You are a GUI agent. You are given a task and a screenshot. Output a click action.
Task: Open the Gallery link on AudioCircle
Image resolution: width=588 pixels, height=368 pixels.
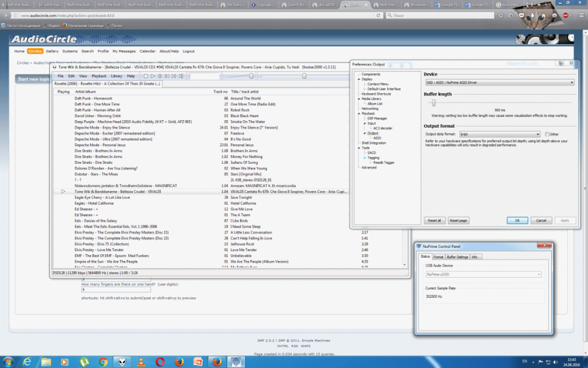[x=52, y=51]
